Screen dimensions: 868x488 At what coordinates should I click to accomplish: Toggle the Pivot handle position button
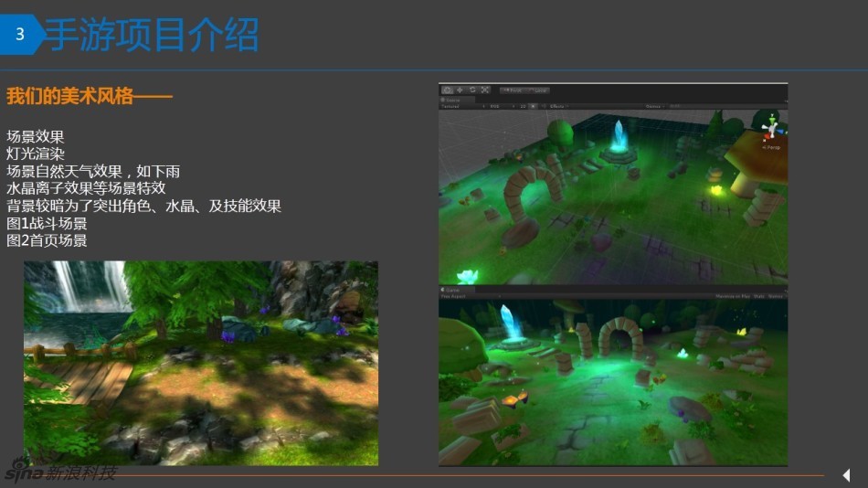pyautogui.click(x=512, y=90)
